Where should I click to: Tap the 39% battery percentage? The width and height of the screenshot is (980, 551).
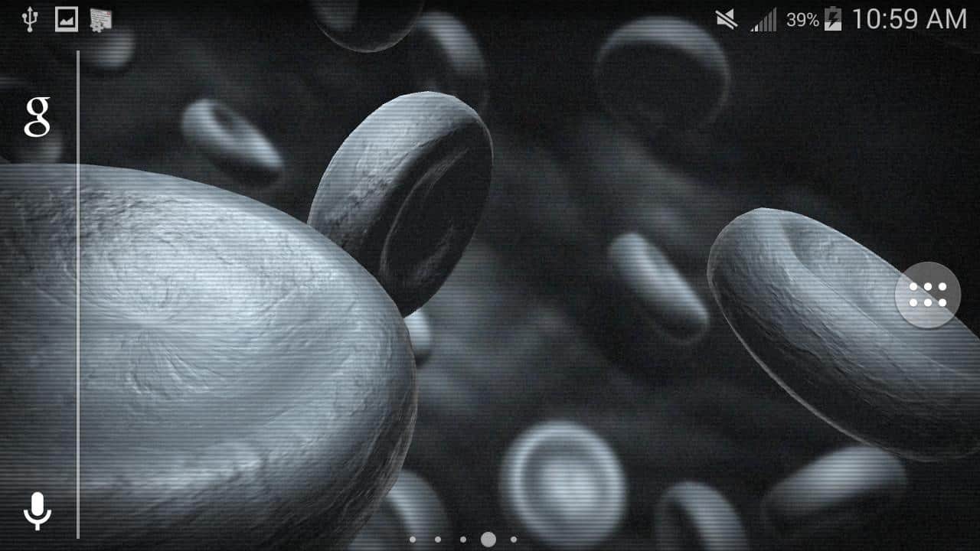pos(802,20)
